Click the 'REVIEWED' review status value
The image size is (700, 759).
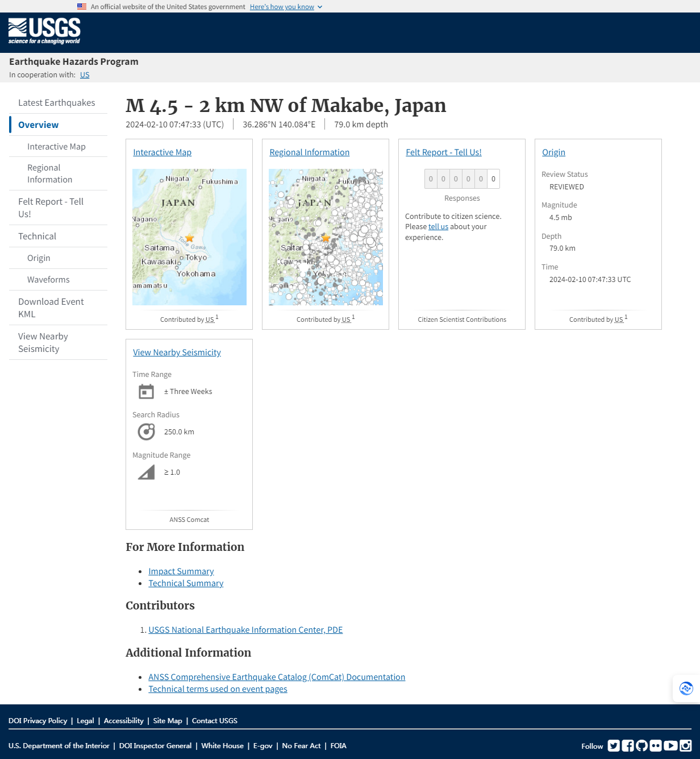(x=566, y=187)
